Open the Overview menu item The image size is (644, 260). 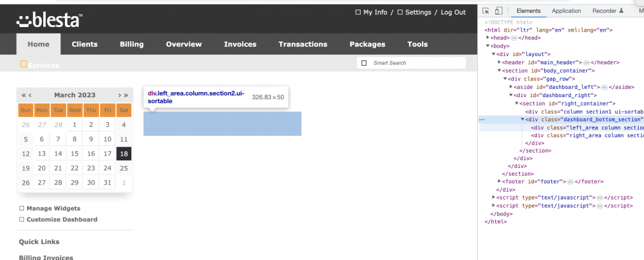point(184,44)
